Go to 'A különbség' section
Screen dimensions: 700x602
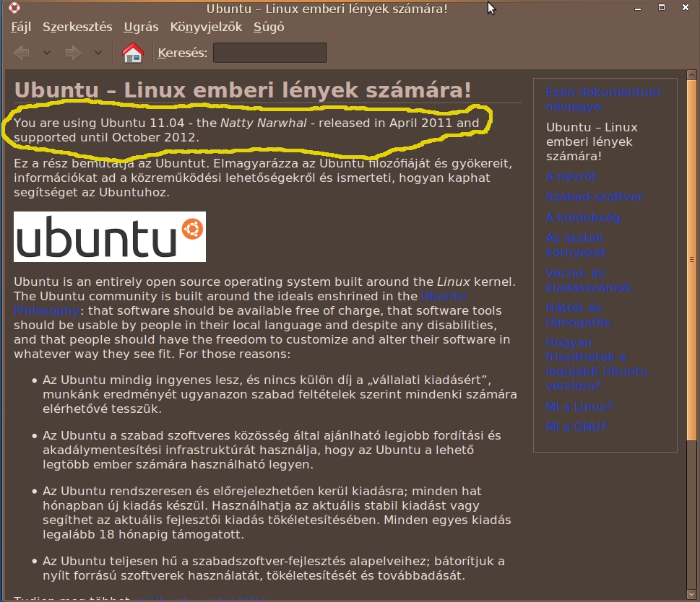tap(583, 217)
